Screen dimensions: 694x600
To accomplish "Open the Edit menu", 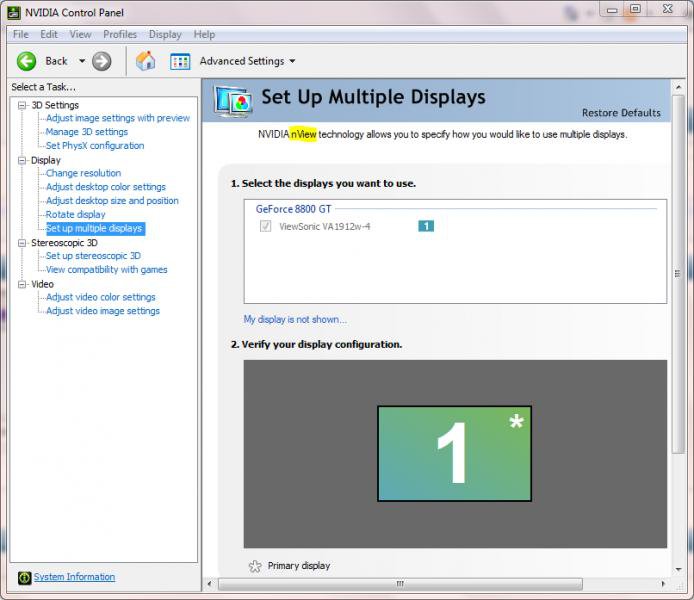I will tap(49, 35).
